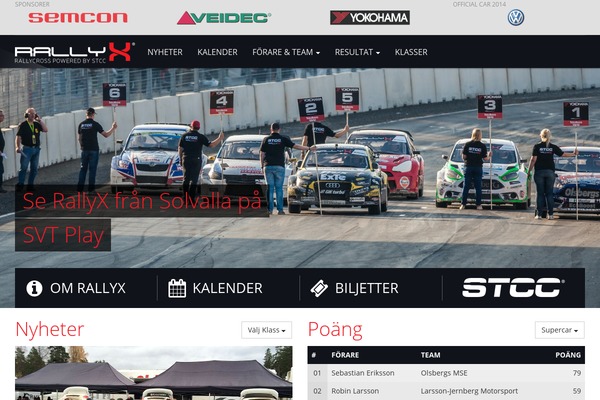Open the STCC logo link
Image resolution: width=600 pixels, height=400 pixels.
click(513, 288)
